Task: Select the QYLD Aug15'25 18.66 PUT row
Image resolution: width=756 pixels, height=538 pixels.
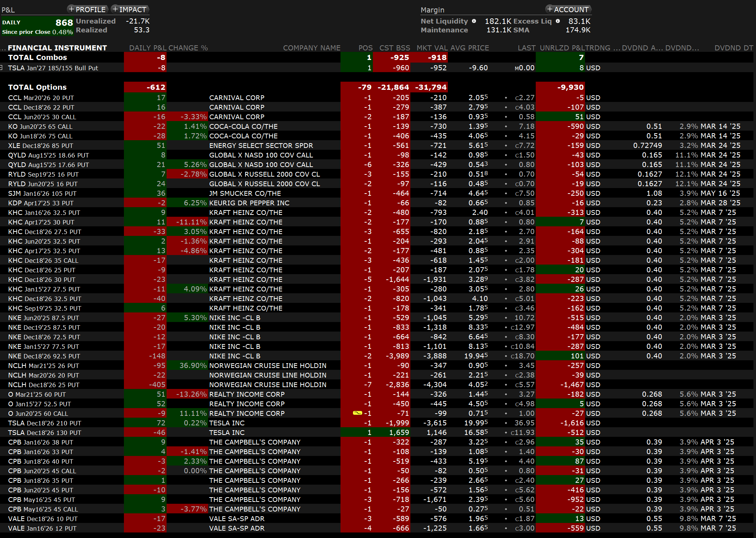Action: (377, 155)
